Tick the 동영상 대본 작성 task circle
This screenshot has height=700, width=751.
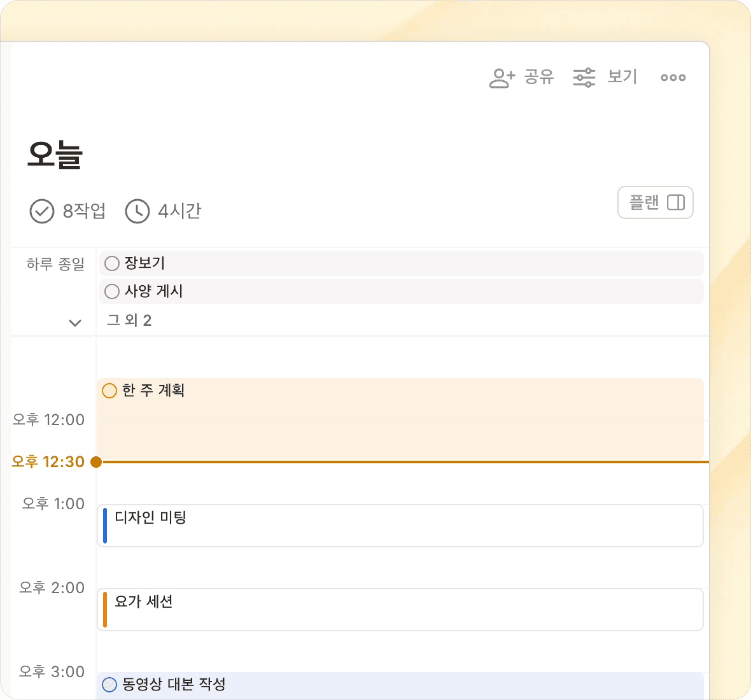click(109, 685)
